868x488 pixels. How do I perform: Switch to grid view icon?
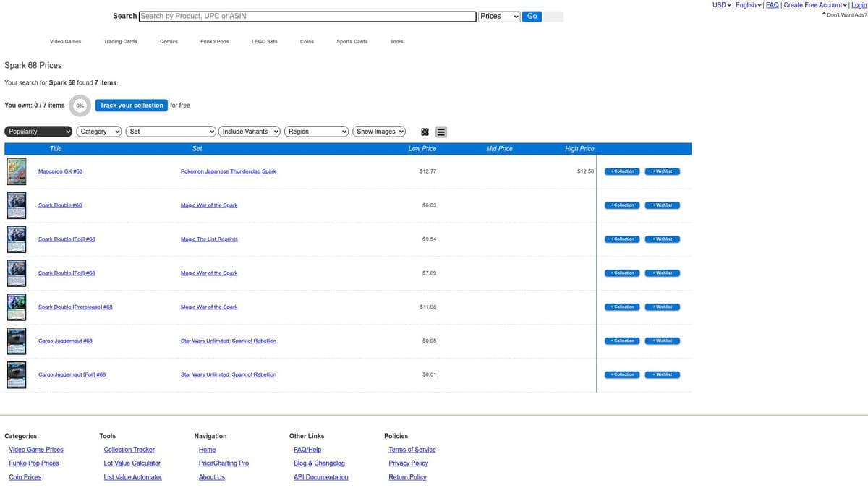tap(425, 132)
